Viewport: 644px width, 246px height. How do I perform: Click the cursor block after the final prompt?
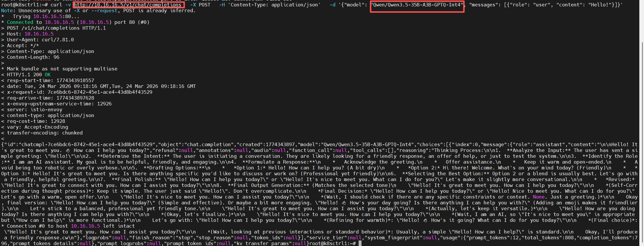pyautogui.click(x=360, y=243)
